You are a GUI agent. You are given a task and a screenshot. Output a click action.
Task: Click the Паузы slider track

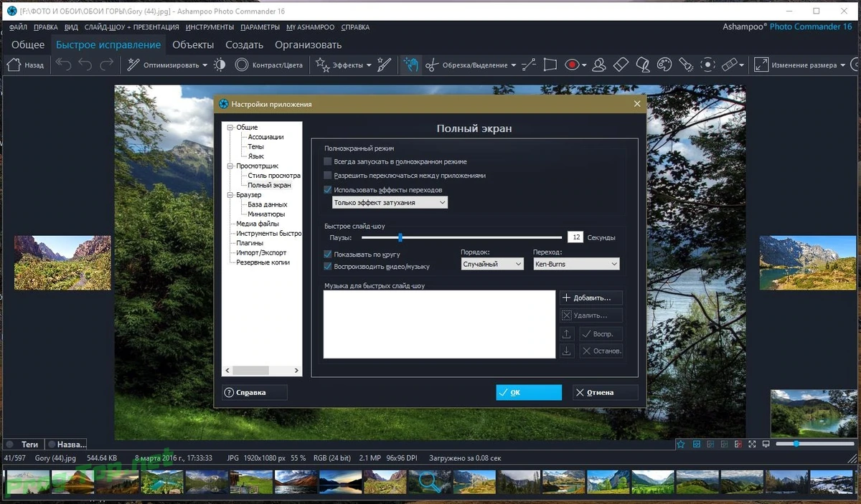point(461,237)
